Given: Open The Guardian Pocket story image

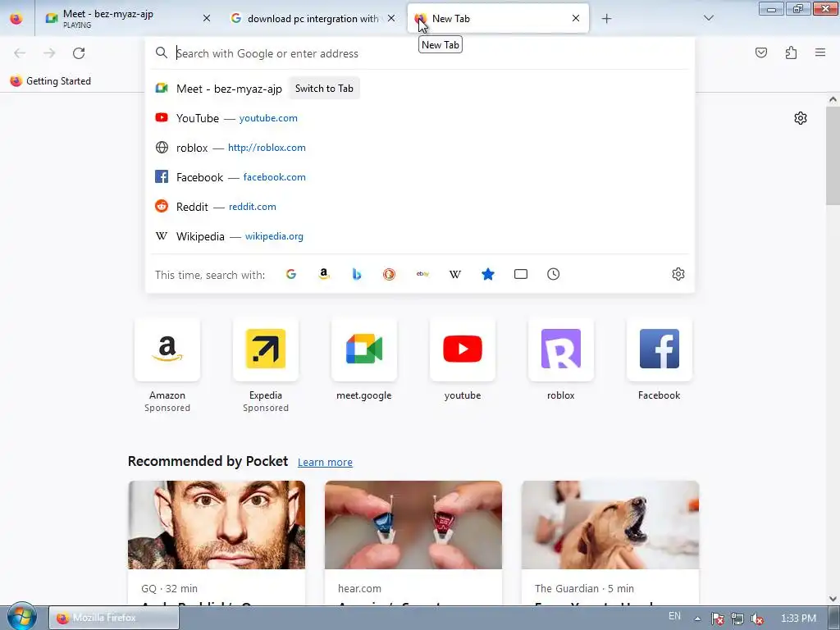Looking at the screenshot, I should 610,525.
